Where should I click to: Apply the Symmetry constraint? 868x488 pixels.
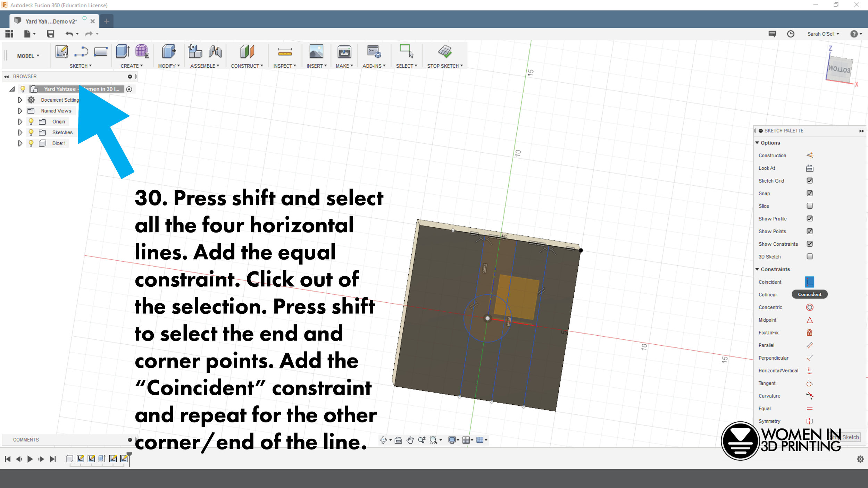coord(810,421)
